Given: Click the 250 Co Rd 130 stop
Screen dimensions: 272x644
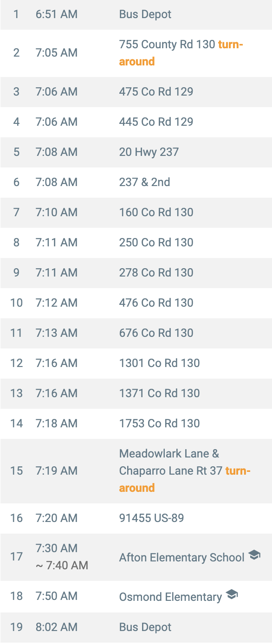Looking at the screenshot, I should coord(136,242).
